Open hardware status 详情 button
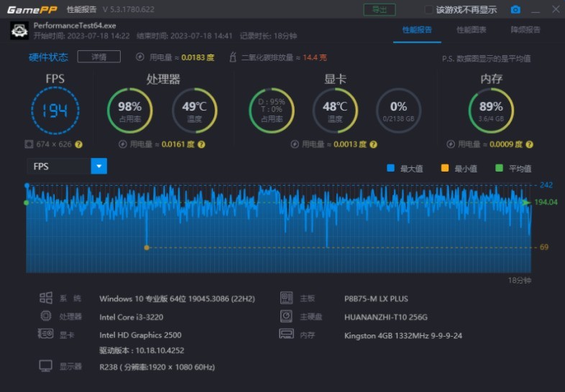 point(98,57)
